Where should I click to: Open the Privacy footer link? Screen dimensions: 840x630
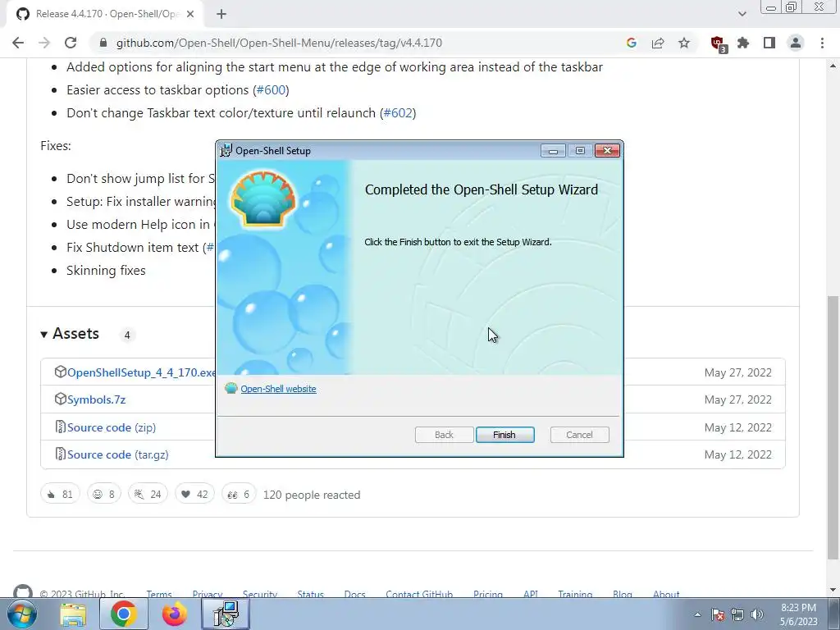point(208,594)
